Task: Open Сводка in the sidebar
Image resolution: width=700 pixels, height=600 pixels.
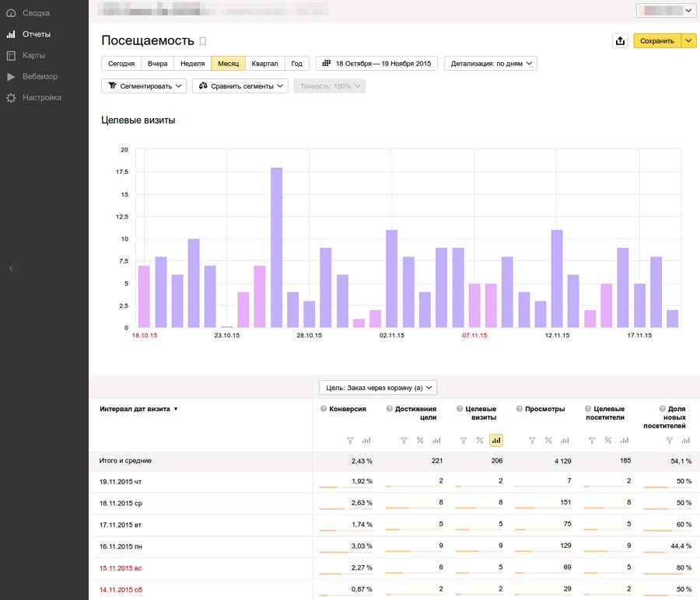Action: [36, 13]
